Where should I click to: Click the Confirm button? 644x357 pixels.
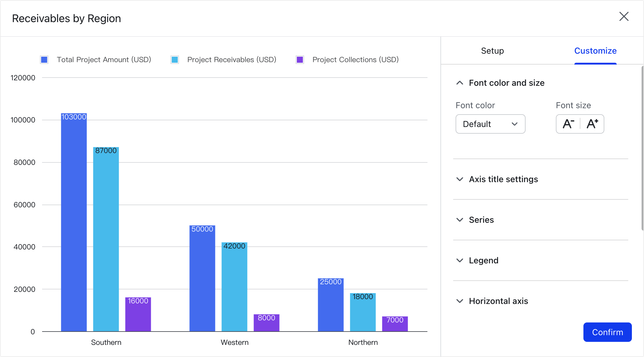[x=607, y=332]
